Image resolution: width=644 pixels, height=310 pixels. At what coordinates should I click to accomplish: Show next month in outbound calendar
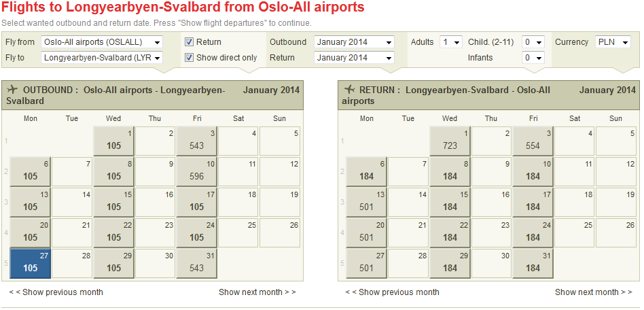pyautogui.click(x=257, y=292)
